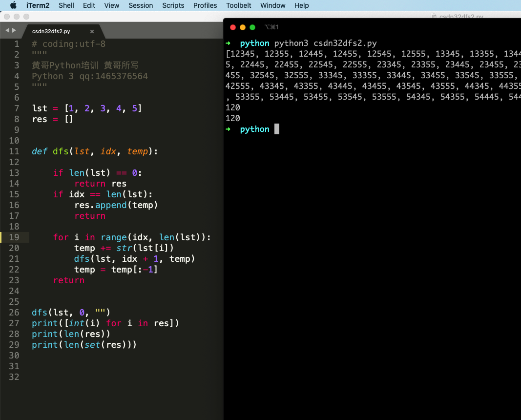Click line number 11 in the gutter

(14, 151)
